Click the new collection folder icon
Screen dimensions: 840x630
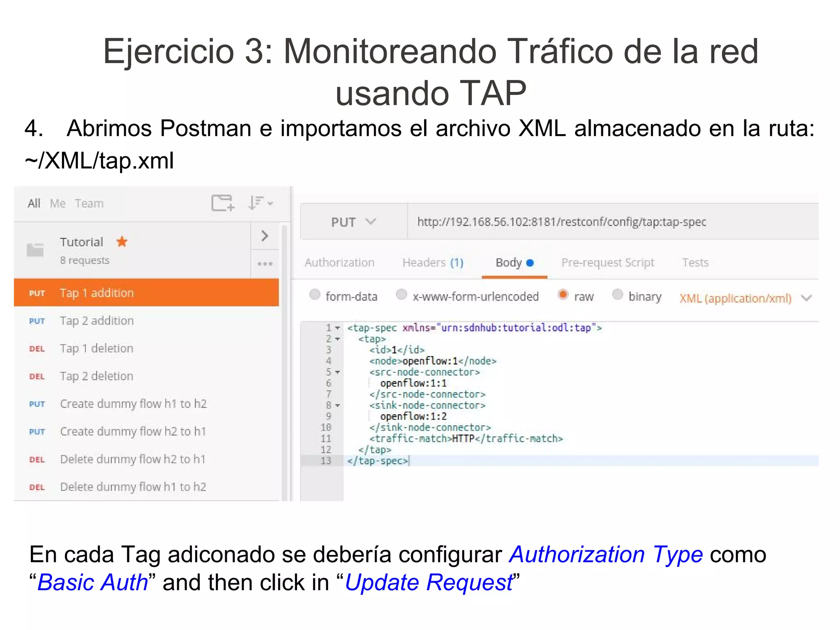pos(223,203)
